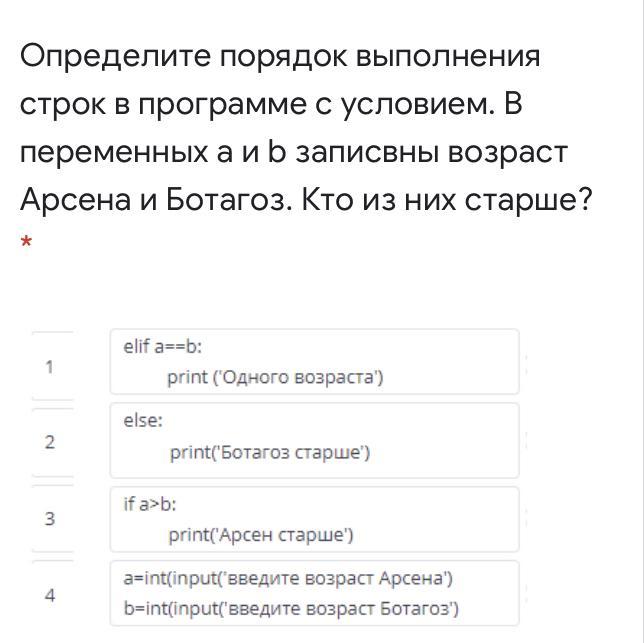
Task: Click the 'elif a==b:' code line
Action: pyautogui.click(x=163, y=347)
